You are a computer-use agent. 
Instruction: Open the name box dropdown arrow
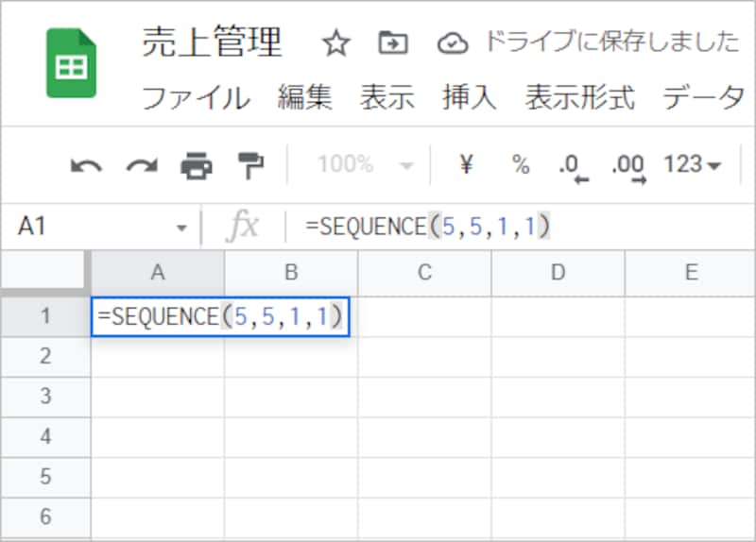point(181,228)
